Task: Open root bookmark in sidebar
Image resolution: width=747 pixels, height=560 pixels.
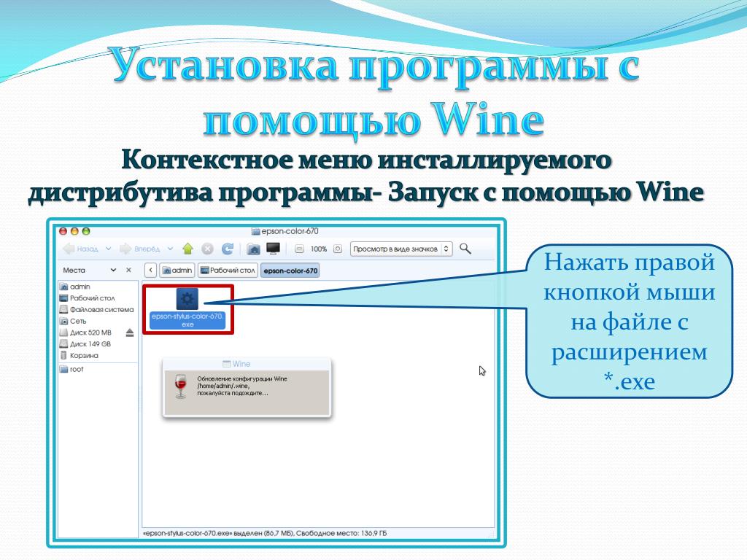Action: [x=71, y=369]
